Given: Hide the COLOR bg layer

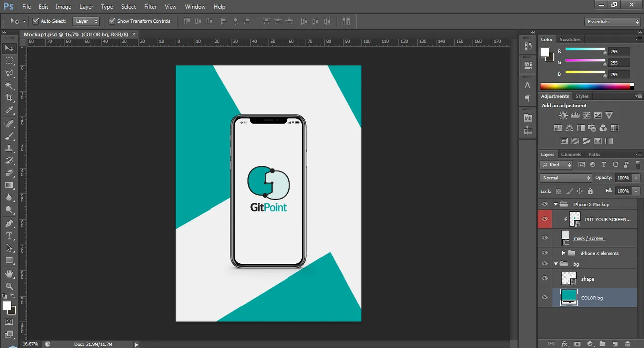Looking at the screenshot, I should pos(544,297).
